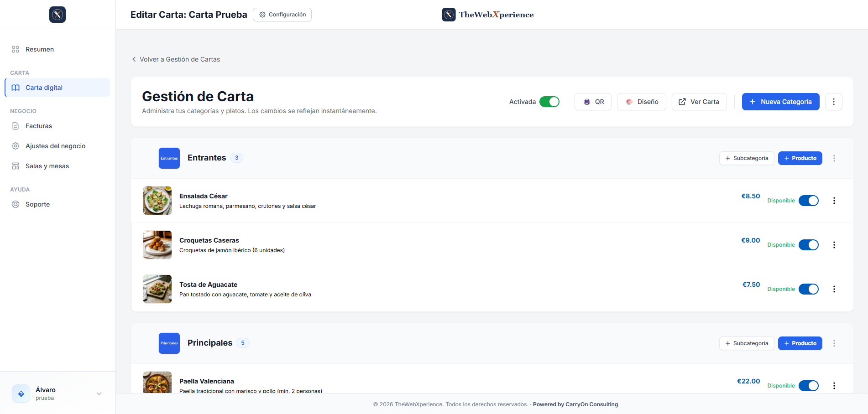This screenshot has height=414, width=868.
Task: Click the Principales category badge icon
Action: click(x=169, y=343)
